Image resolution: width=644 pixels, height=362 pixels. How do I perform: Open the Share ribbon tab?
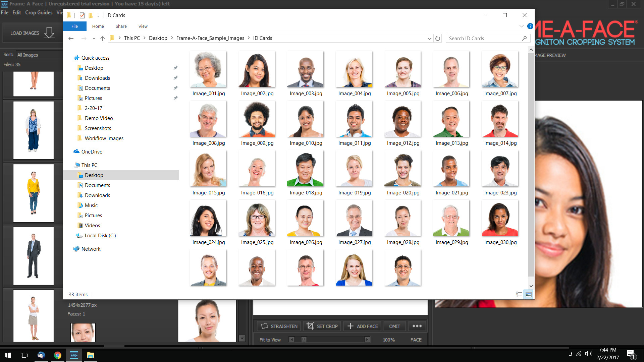pos(121,26)
